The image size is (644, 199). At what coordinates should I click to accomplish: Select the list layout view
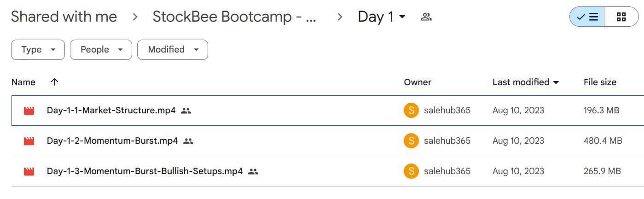(587, 17)
